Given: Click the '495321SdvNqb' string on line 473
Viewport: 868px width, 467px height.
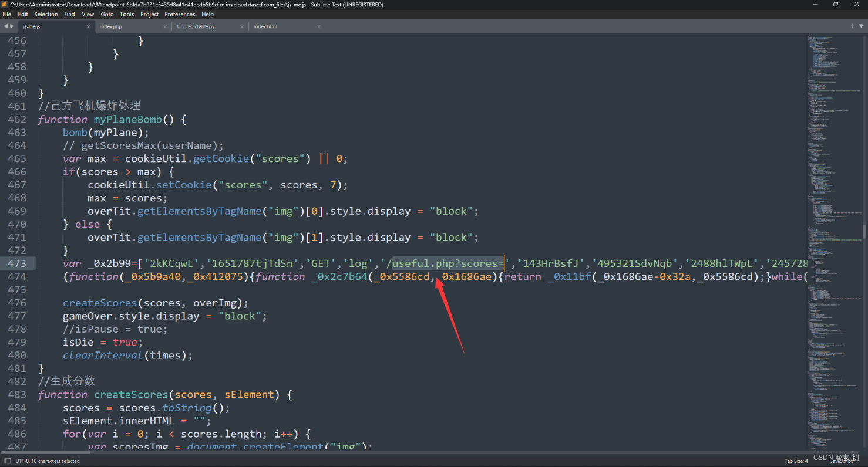Looking at the screenshot, I should 635,263.
